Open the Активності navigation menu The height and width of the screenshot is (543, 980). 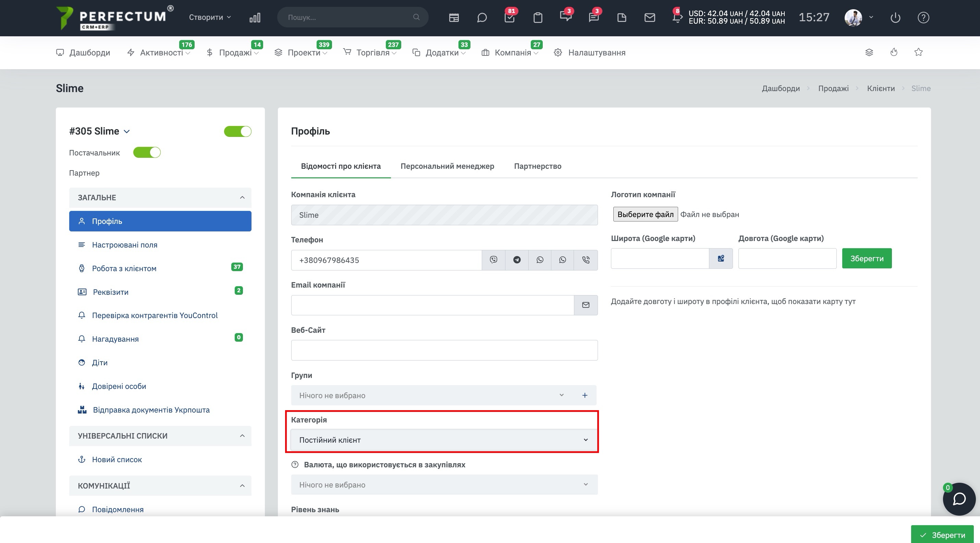coord(159,52)
